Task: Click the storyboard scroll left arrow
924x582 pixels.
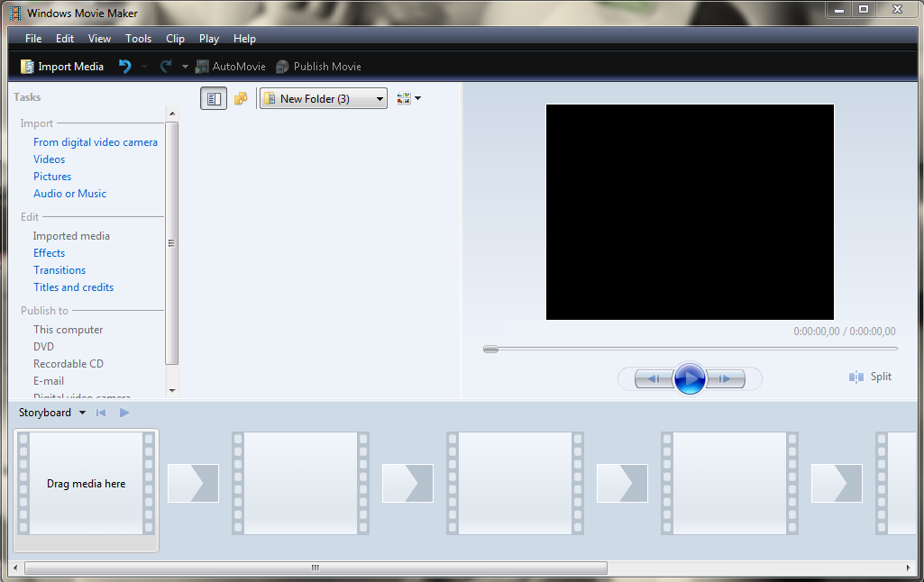Action: (x=15, y=568)
